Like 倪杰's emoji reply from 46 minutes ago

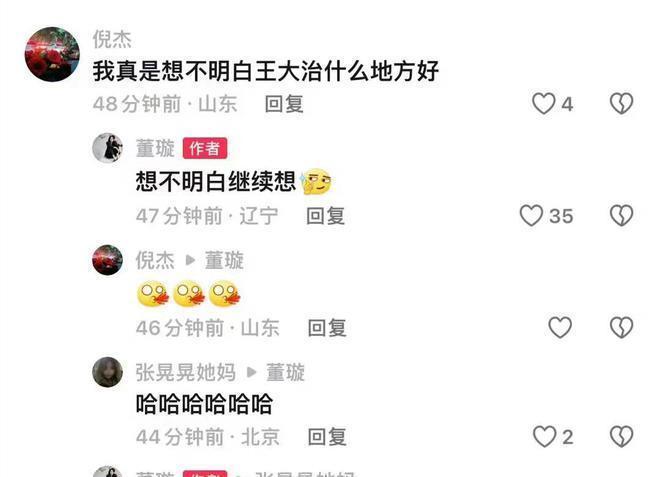[560, 328]
